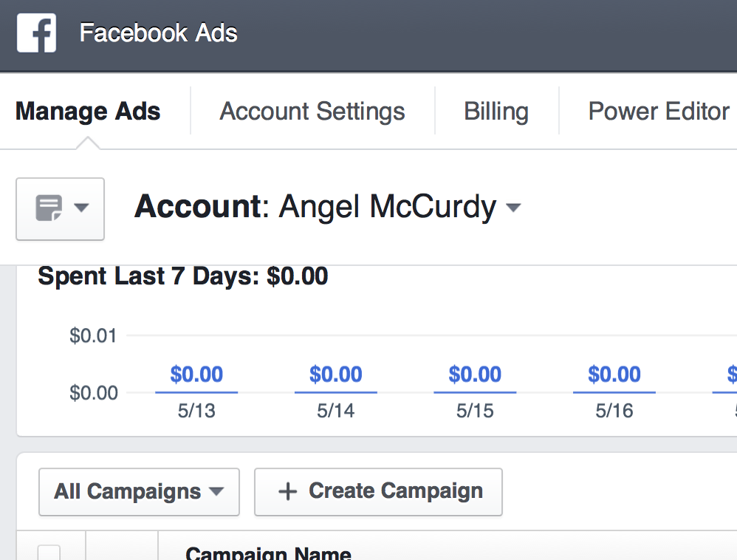Screen dimensions: 737x560
Task: Click the Create Campaign button
Action: tap(378, 492)
